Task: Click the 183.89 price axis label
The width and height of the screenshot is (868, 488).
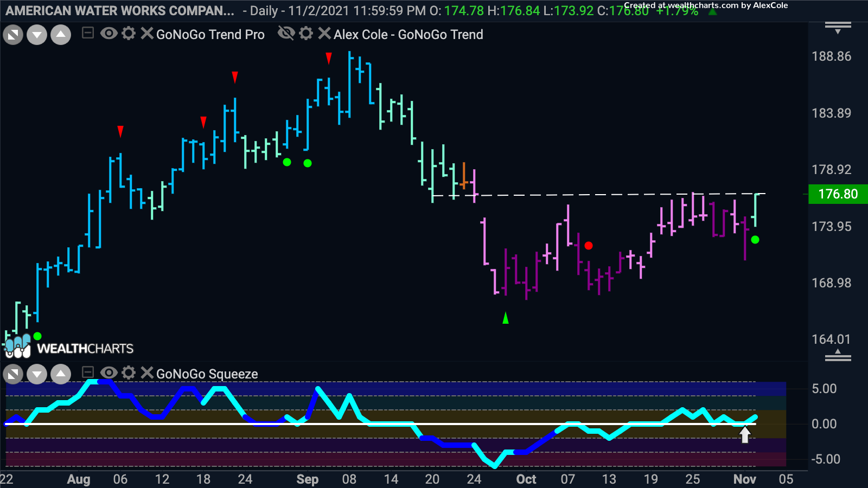Action: (831, 113)
